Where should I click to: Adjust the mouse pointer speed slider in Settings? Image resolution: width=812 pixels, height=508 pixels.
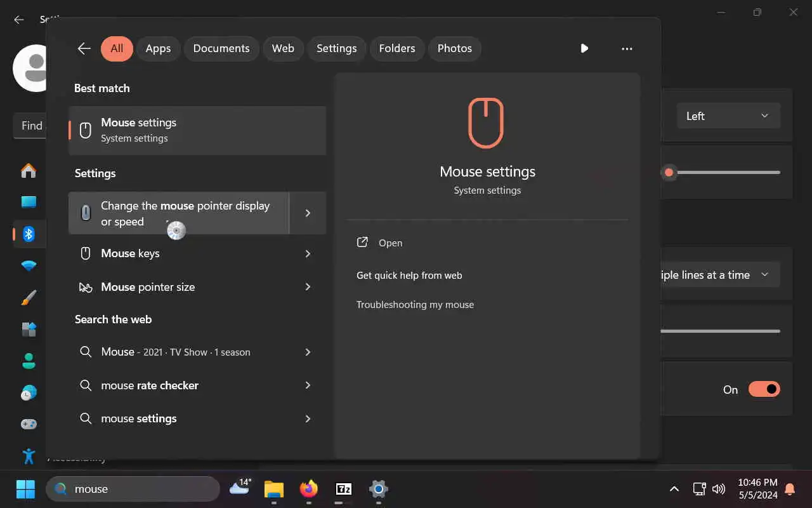coord(669,172)
